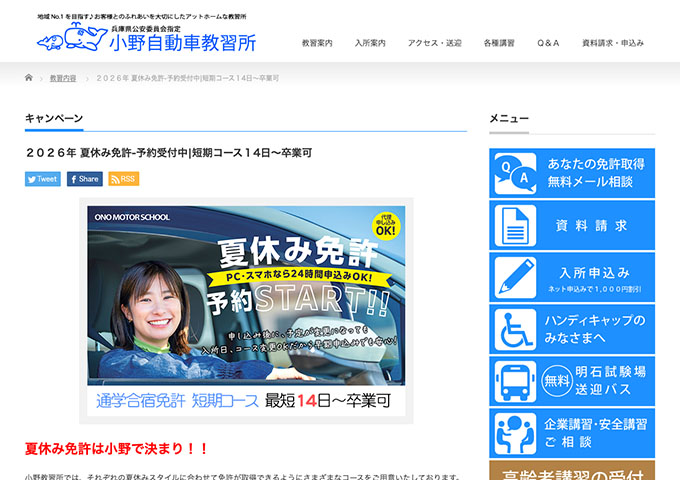The image size is (680, 480).
Task: Click the document icon for 資料請求
Action: (515, 225)
